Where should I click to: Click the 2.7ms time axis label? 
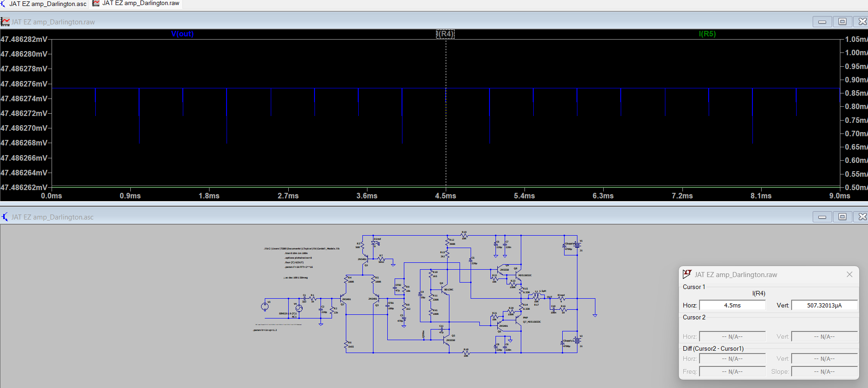click(x=288, y=196)
